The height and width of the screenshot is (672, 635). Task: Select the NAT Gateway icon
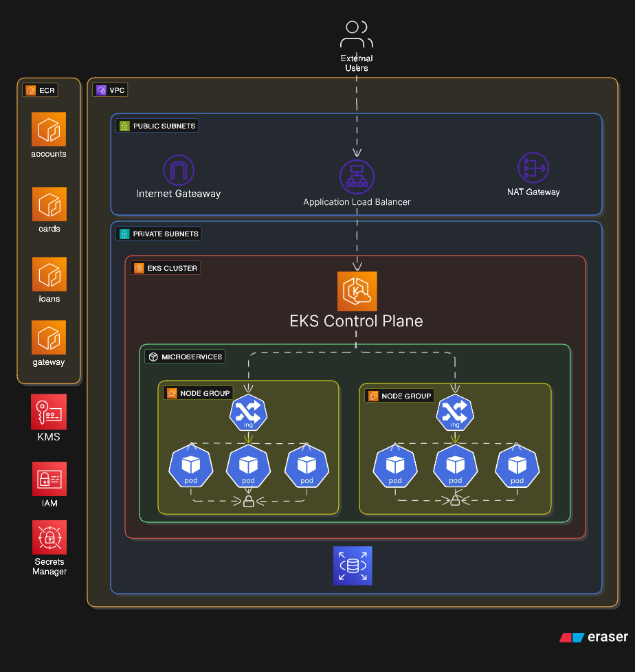coord(533,168)
